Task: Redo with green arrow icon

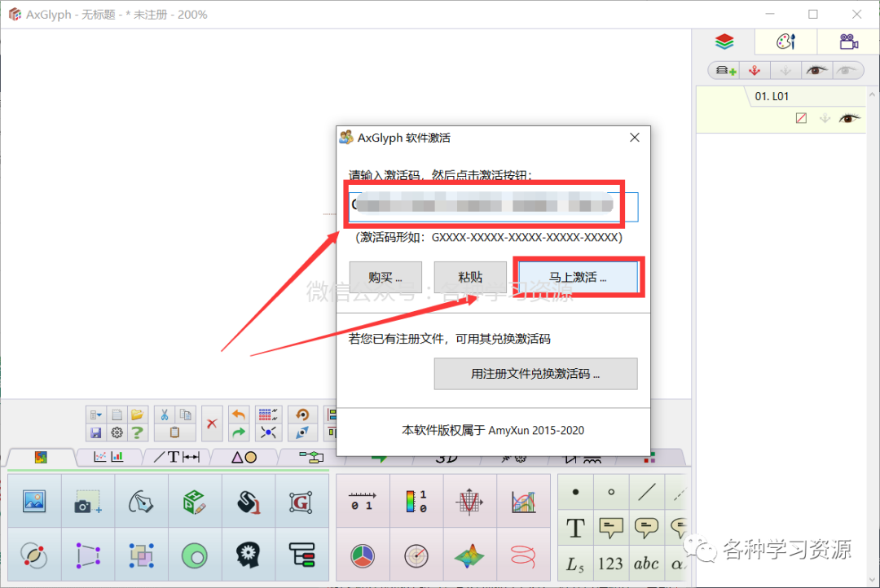Action: pos(239,432)
